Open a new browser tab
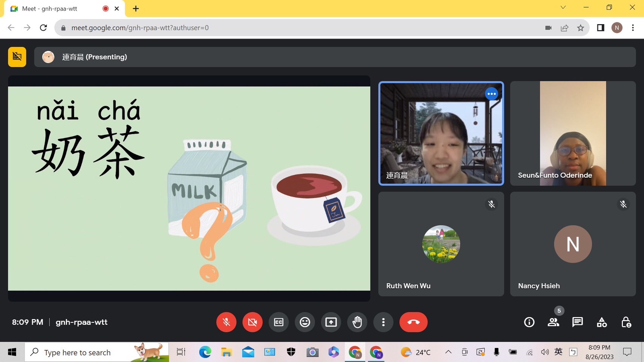The image size is (644, 362). (136, 9)
